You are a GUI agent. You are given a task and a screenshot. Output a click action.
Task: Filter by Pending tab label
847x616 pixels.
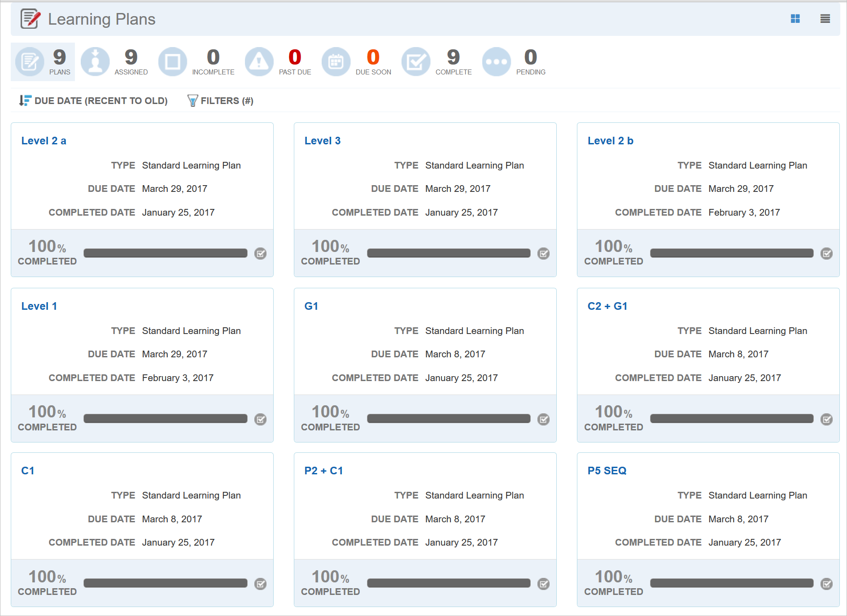[531, 72]
